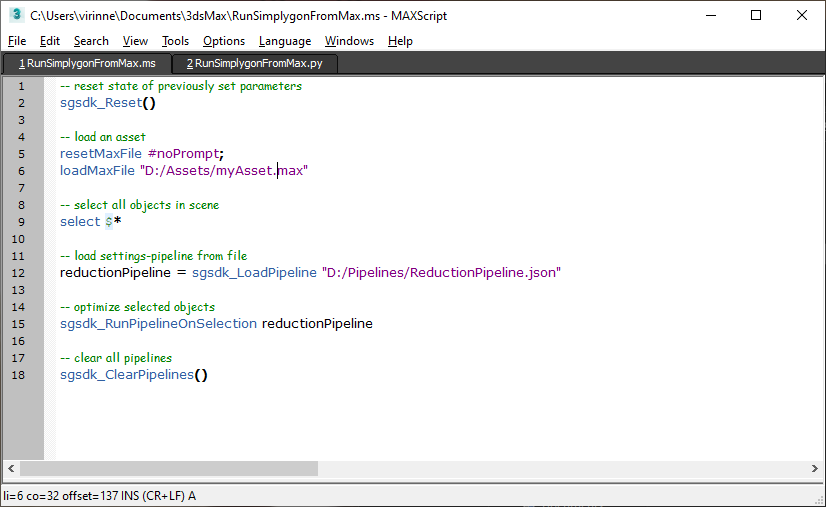This screenshot has width=826, height=507.
Task: Click 'sgsdk_ClearPipelines' on line 18
Action: (x=127, y=375)
